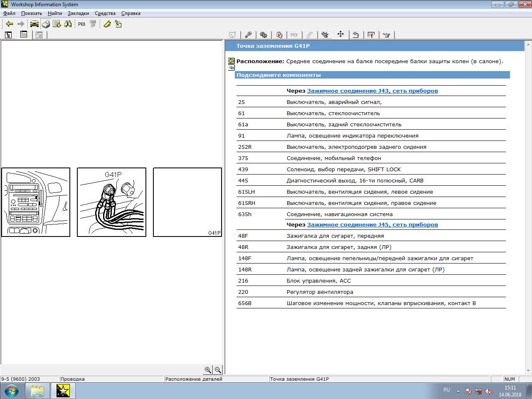Open search with the binoculars icon
This screenshot has height=399, width=532.
point(68,24)
